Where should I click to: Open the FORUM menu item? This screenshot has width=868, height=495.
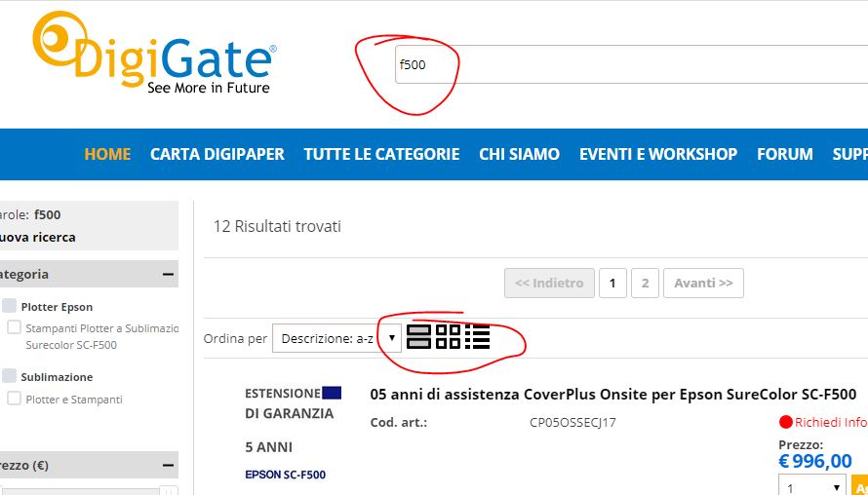(x=785, y=154)
